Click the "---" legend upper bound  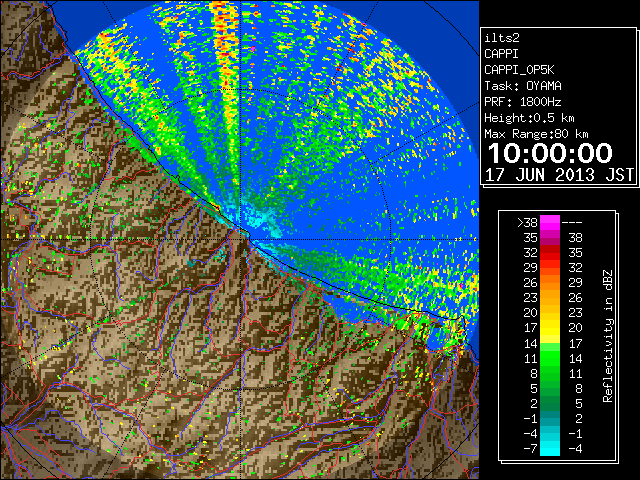coord(572,222)
